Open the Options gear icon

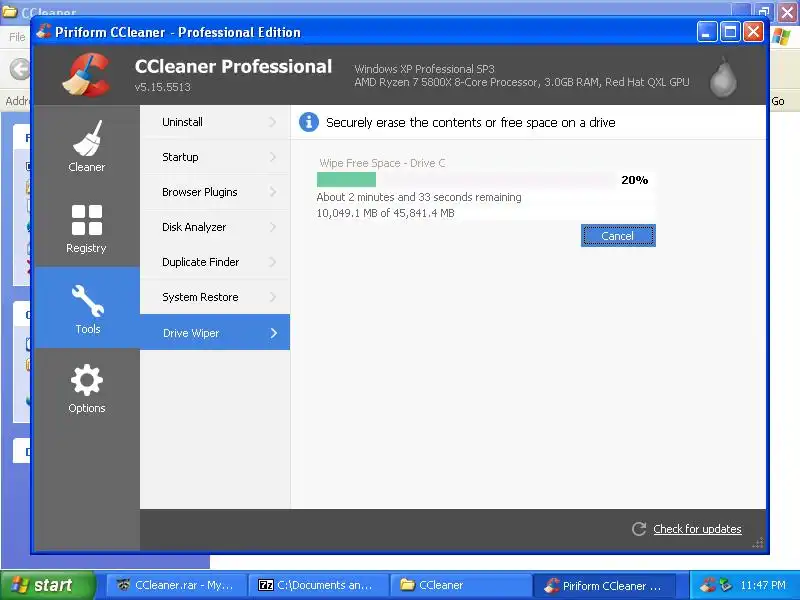87,380
